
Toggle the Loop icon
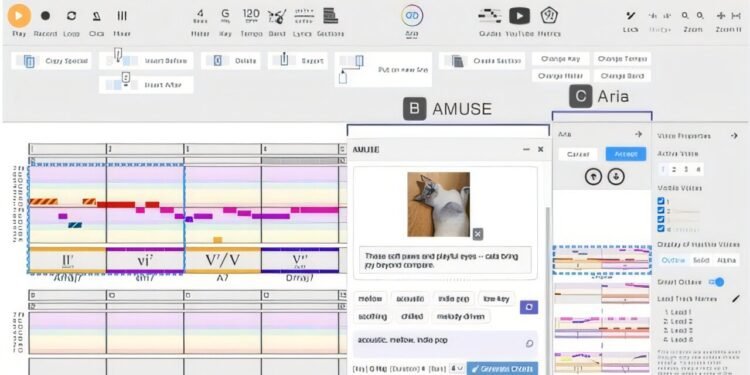[x=71, y=16]
